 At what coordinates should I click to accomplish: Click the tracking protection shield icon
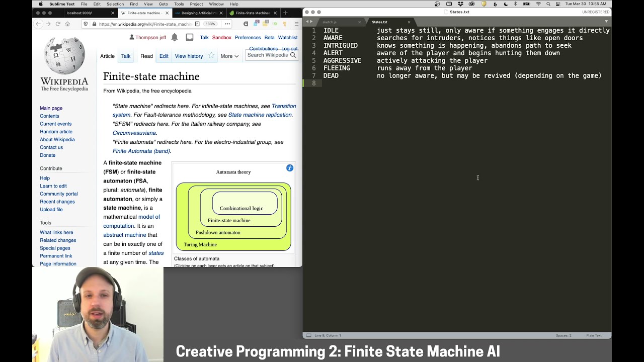(x=86, y=24)
